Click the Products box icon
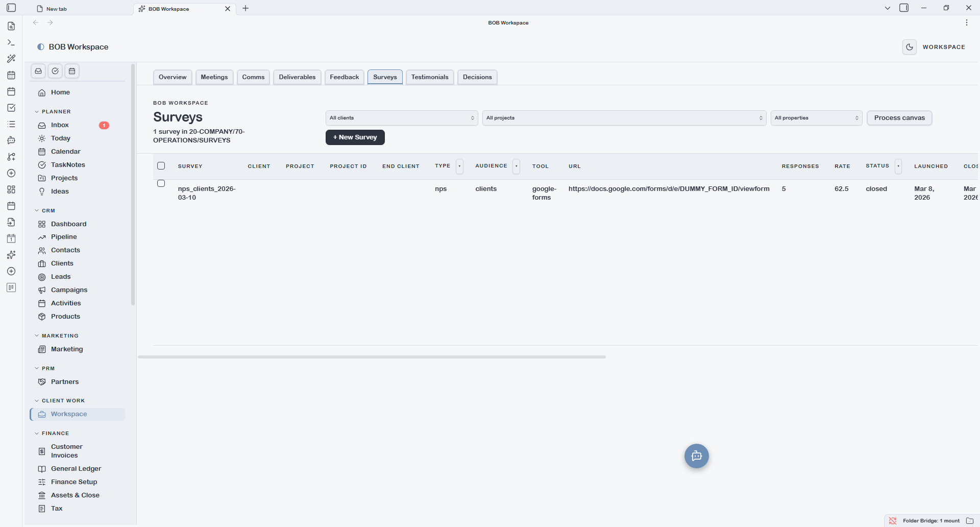The image size is (980, 527). (x=42, y=317)
